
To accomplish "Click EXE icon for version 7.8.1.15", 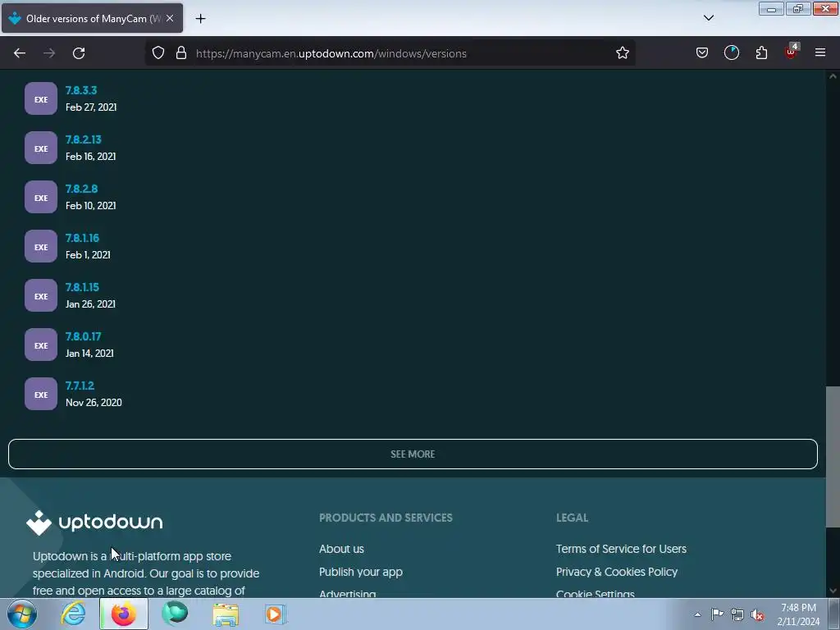I will (41, 295).
